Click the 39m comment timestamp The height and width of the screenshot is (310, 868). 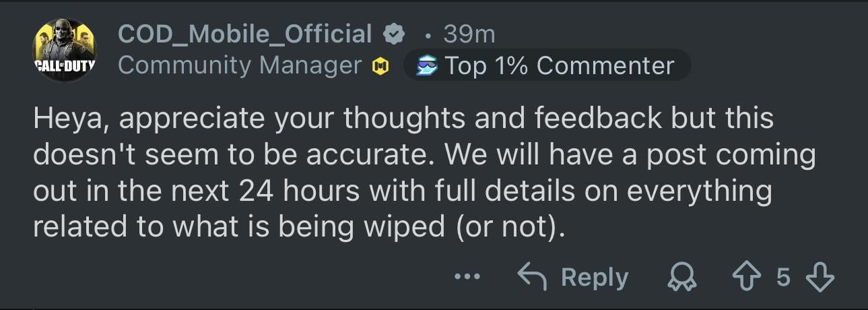(469, 34)
